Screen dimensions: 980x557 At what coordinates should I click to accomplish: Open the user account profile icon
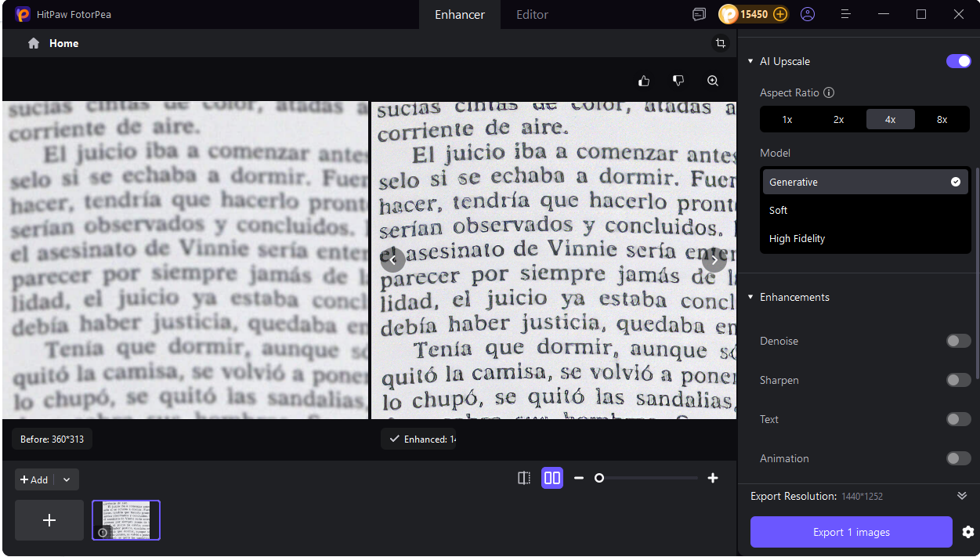pyautogui.click(x=808, y=13)
